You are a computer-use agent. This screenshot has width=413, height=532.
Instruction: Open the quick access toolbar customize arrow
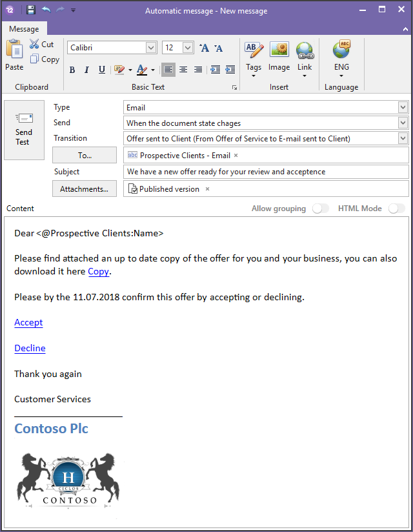point(73,10)
